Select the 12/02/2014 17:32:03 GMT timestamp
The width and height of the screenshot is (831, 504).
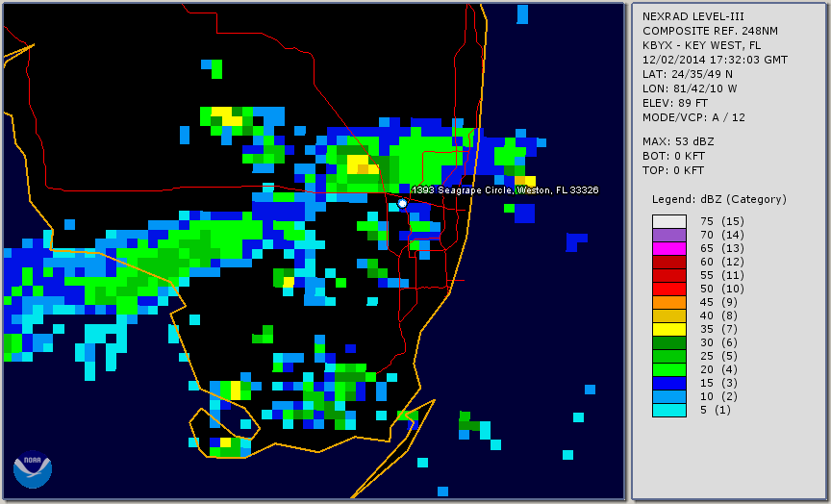tap(715, 60)
